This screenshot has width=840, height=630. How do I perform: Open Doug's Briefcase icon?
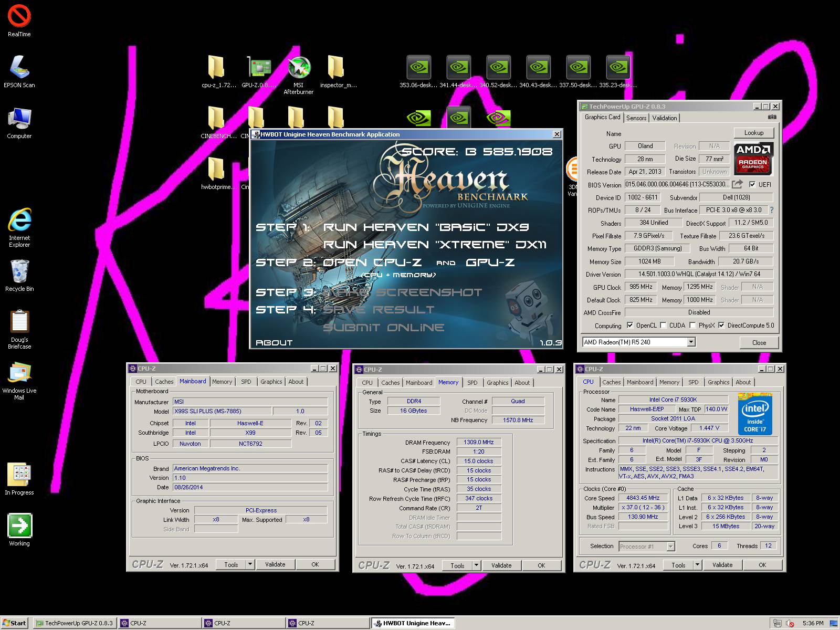(19, 329)
